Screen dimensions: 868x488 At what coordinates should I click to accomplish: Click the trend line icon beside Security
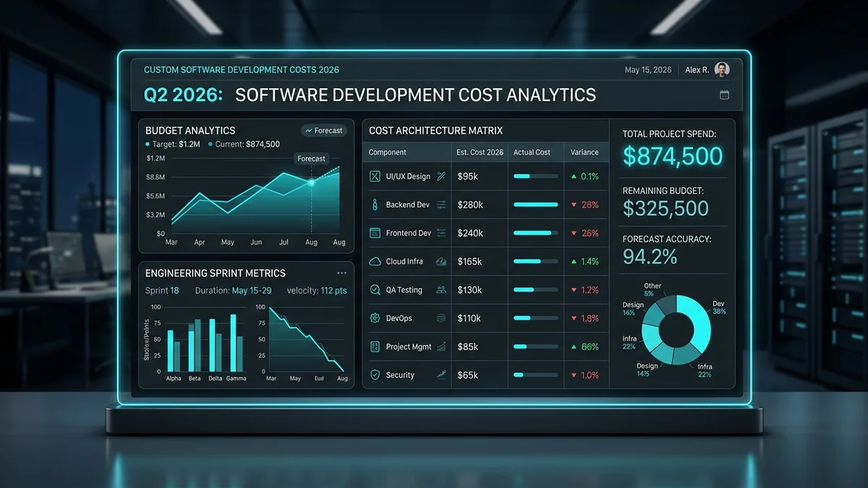point(441,374)
